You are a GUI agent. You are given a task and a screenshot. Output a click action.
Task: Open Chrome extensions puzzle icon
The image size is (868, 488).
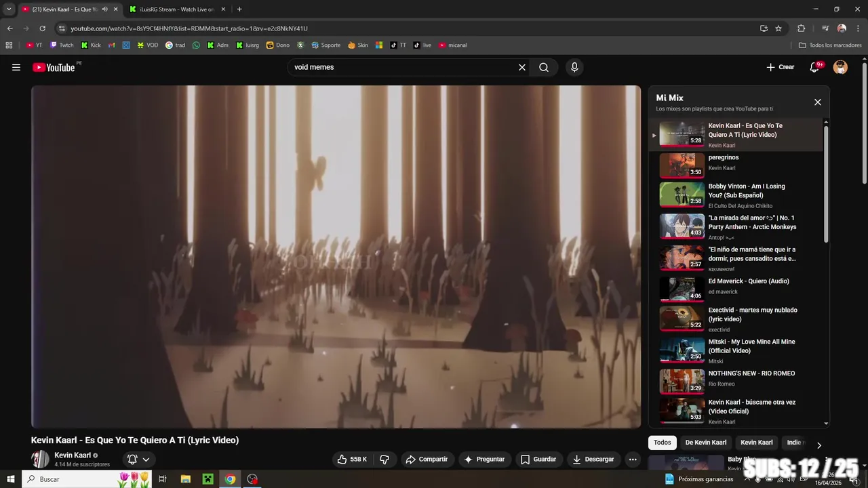tap(802, 28)
